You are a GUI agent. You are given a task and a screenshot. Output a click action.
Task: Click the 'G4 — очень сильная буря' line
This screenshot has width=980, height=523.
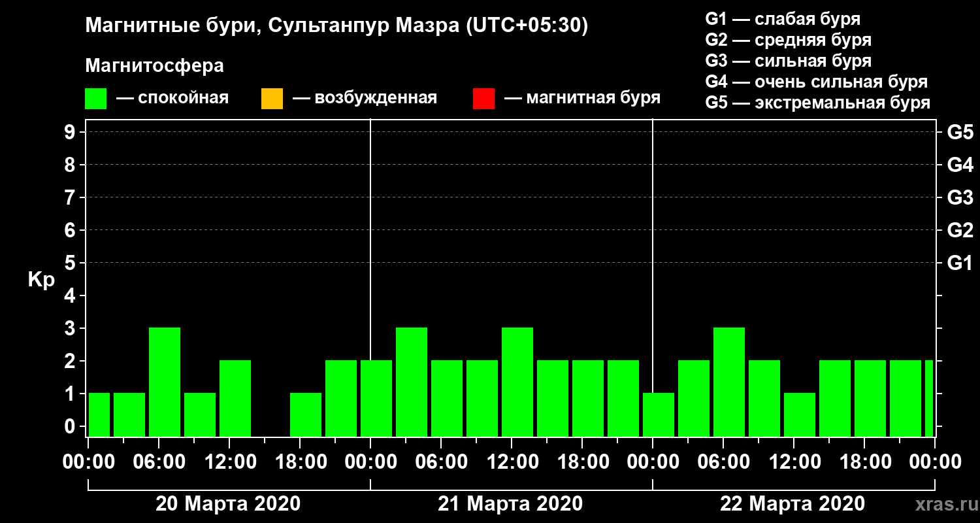[817, 82]
